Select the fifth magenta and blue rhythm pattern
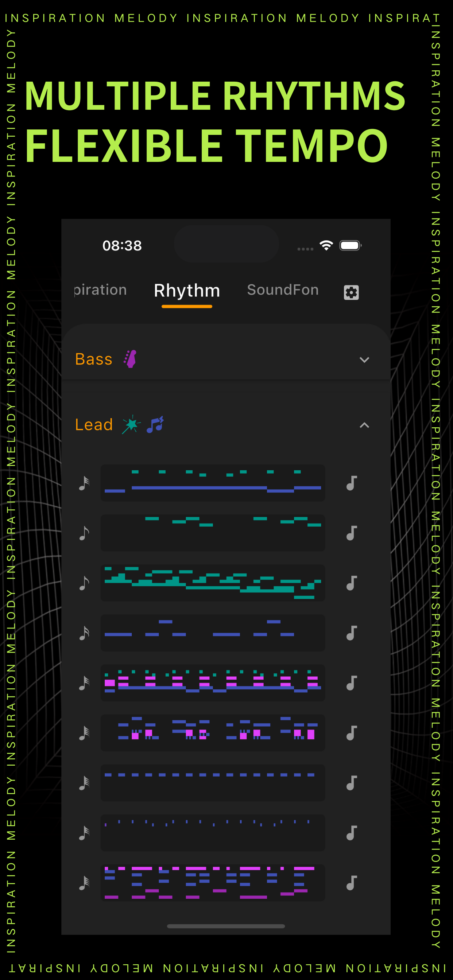 (x=213, y=683)
